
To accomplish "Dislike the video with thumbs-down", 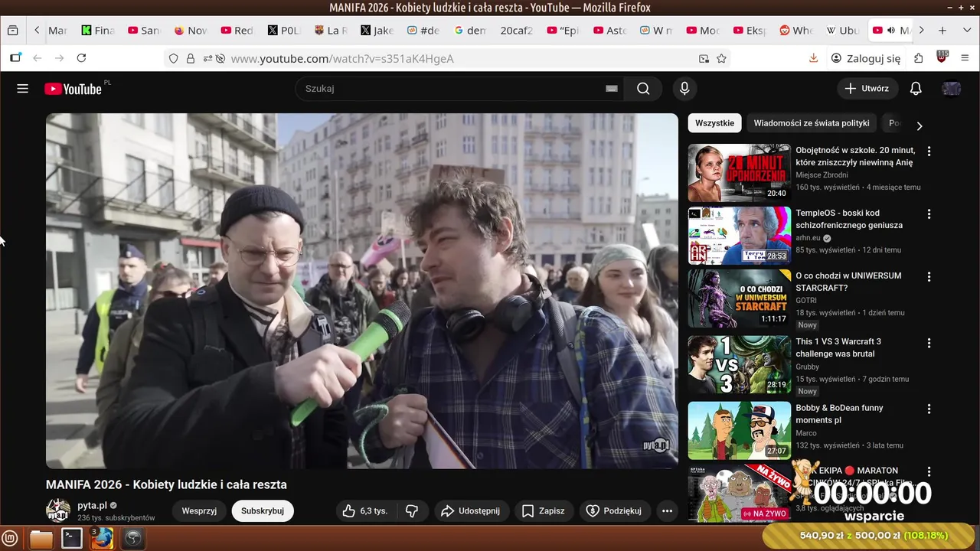I will pos(412,511).
